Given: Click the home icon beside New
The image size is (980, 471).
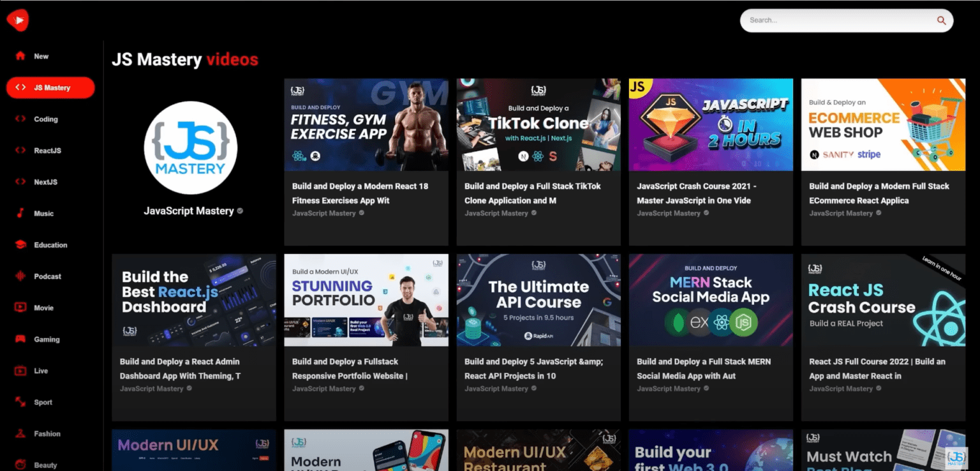Looking at the screenshot, I should pyautogui.click(x=20, y=56).
